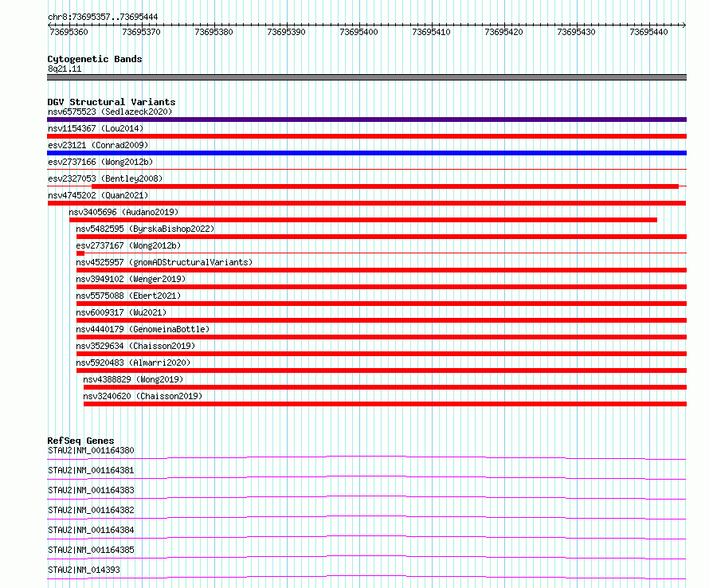Viewport: 709px width, 588px height.
Task: Open variant nsv4525957 (gnomADStructuralVariants) label
Action: 164,262
